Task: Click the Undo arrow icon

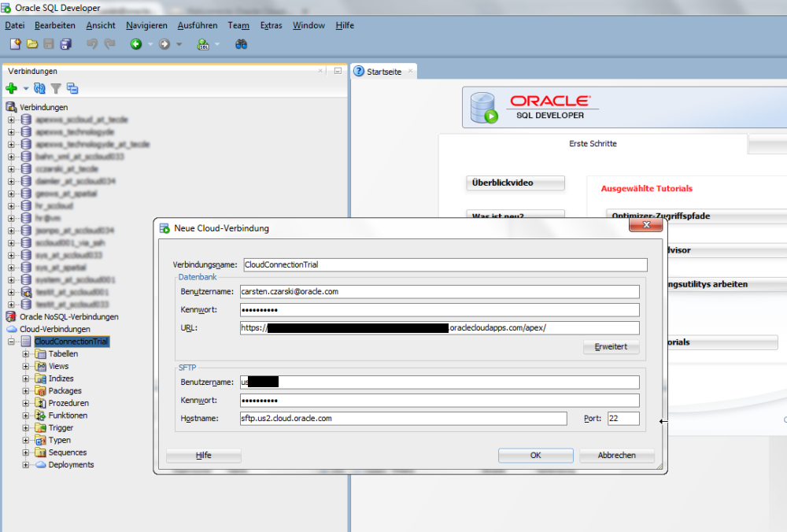Action: coord(92,44)
